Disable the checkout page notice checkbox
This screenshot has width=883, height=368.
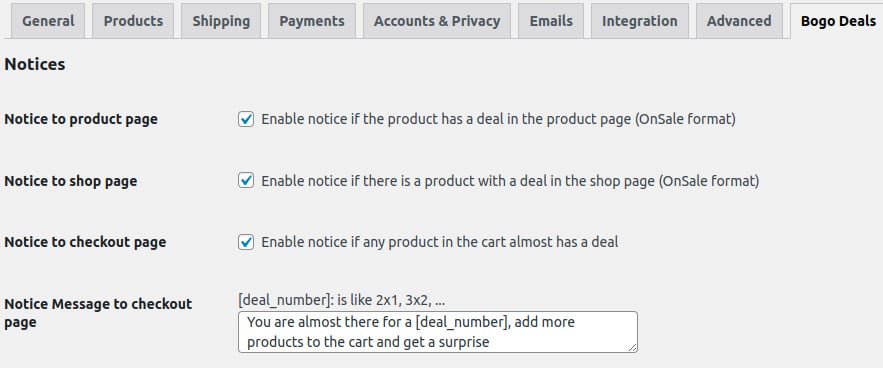(x=246, y=242)
